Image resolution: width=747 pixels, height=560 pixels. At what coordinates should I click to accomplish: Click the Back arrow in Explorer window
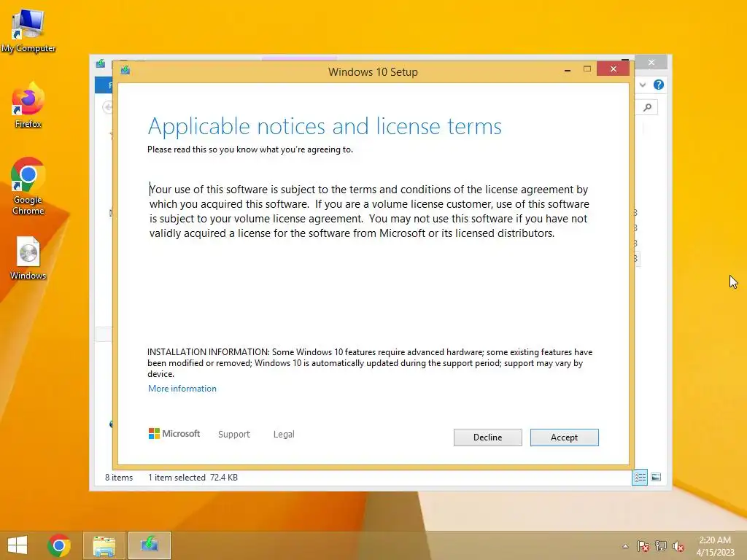(x=108, y=107)
